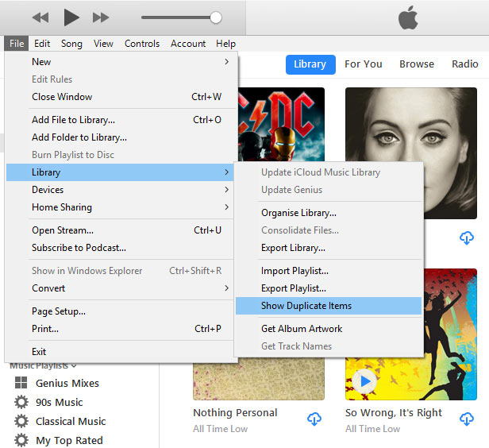
Task: Choose Add Folder to Library...
Action: 120,137
